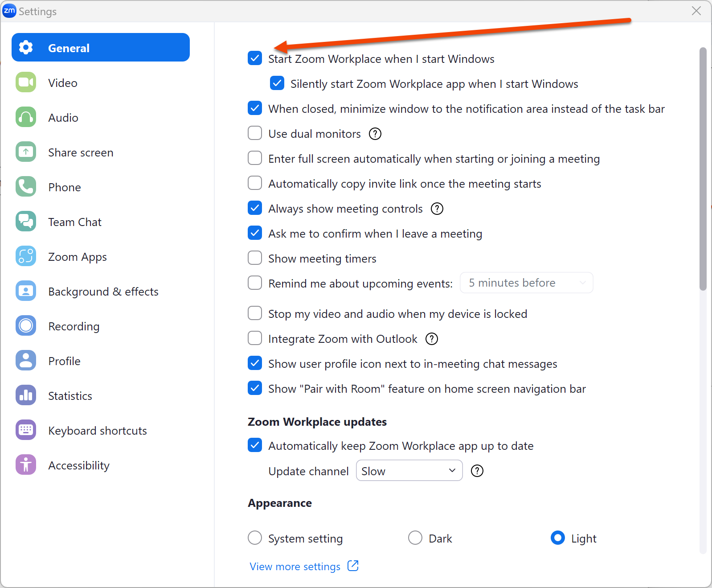712x588 pixels.
Task: Open Background & effects settings
Action: [103, 291]
